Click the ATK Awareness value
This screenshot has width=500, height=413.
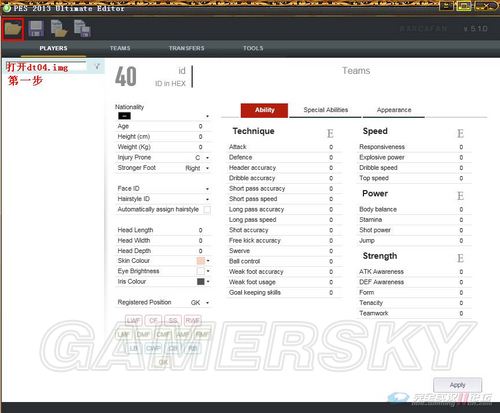(461, 272)
